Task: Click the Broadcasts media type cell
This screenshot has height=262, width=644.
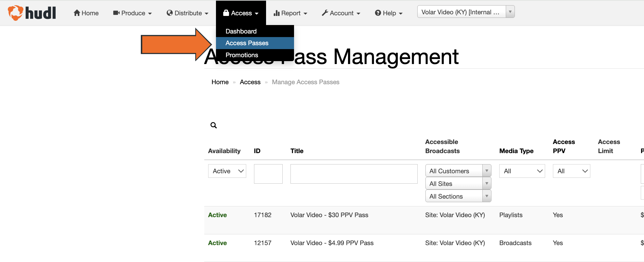Action: tap(516, 243)
